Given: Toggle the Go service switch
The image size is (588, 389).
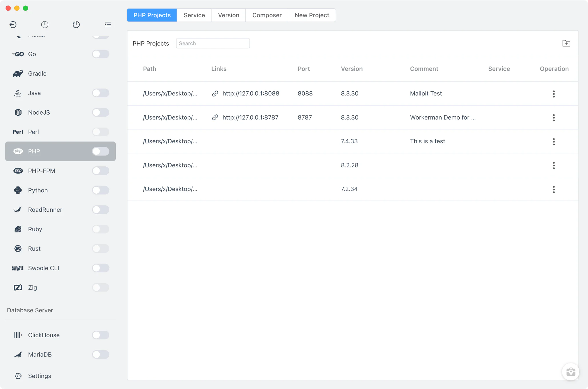Looking at the screenshot, I should point(100,54).
